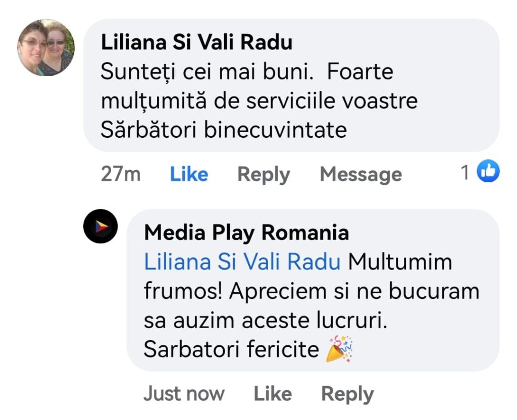
Task: Click the "Sărbători binecuvintate" line
Action: pos(224,130)
